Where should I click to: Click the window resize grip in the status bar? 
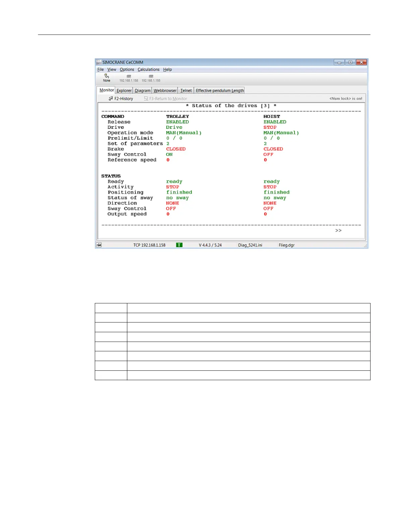365,246
